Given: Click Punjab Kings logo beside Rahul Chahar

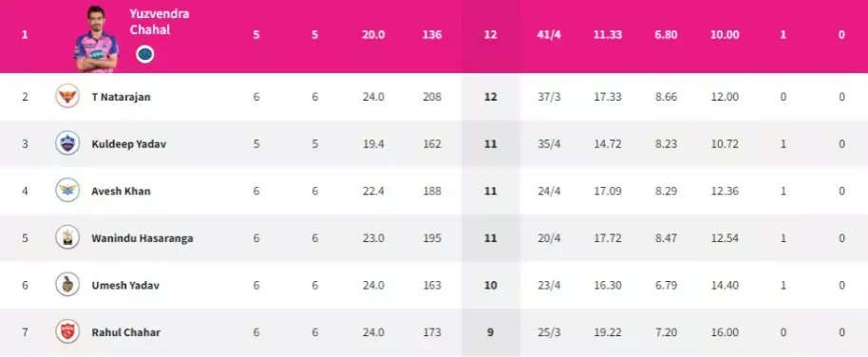Looking at the screenshot, I should (x=67, y=331).
